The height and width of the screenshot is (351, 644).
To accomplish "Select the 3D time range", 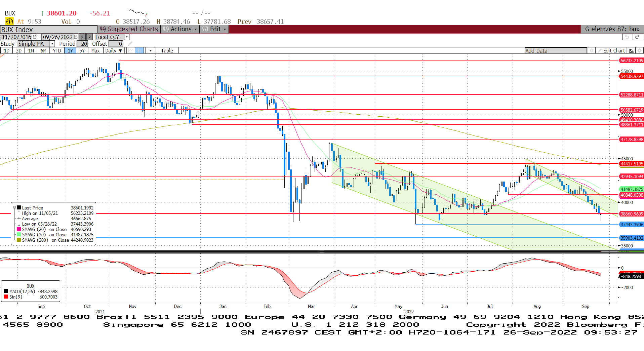I will (x=19, y=50).
